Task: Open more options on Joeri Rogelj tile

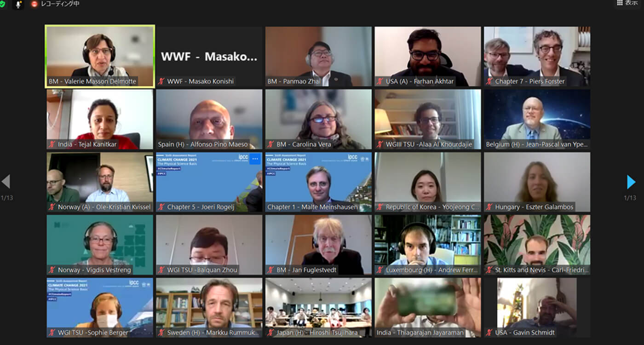Action: pos(255,159)
